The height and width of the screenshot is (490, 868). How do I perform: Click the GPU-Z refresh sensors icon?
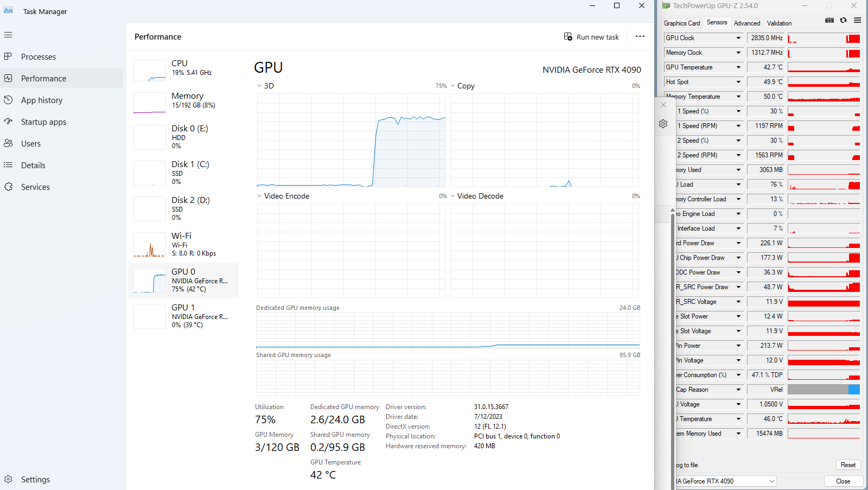tap(844, 20)
